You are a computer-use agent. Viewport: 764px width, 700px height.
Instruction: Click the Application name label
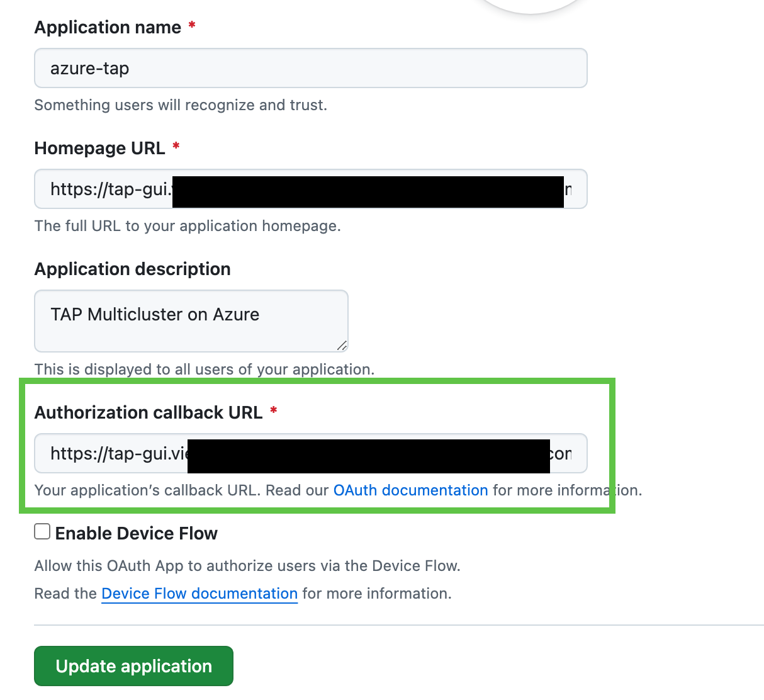[108, 28]
